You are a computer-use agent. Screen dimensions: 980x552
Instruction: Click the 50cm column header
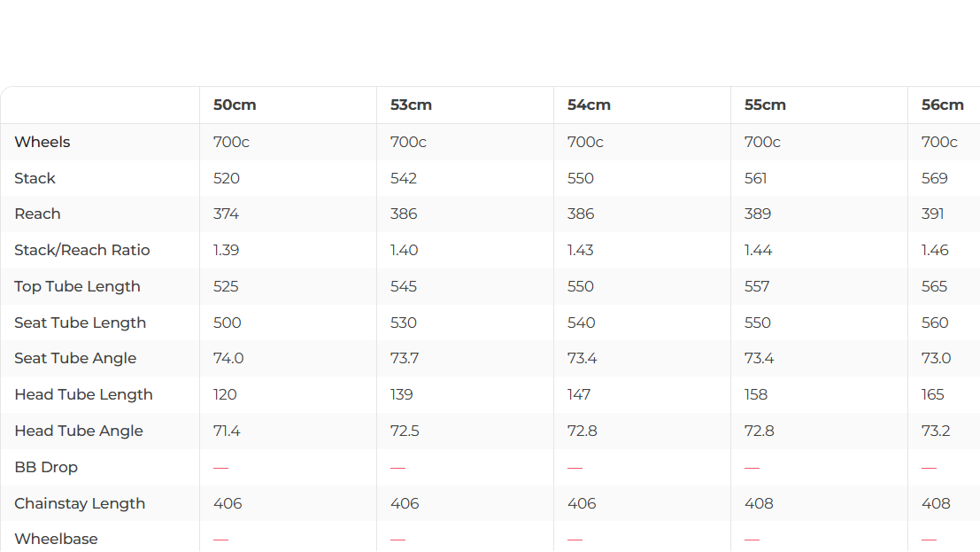coord(235,105)
